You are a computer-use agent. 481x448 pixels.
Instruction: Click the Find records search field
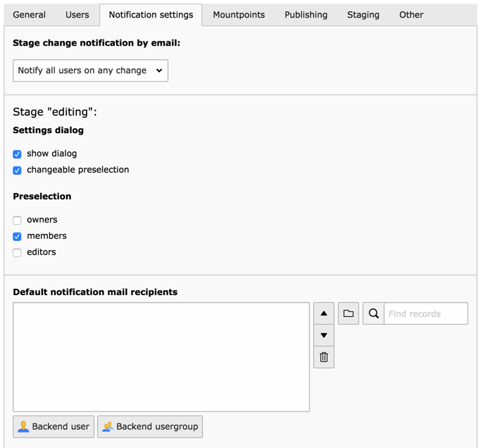click(x=425, y=313)
